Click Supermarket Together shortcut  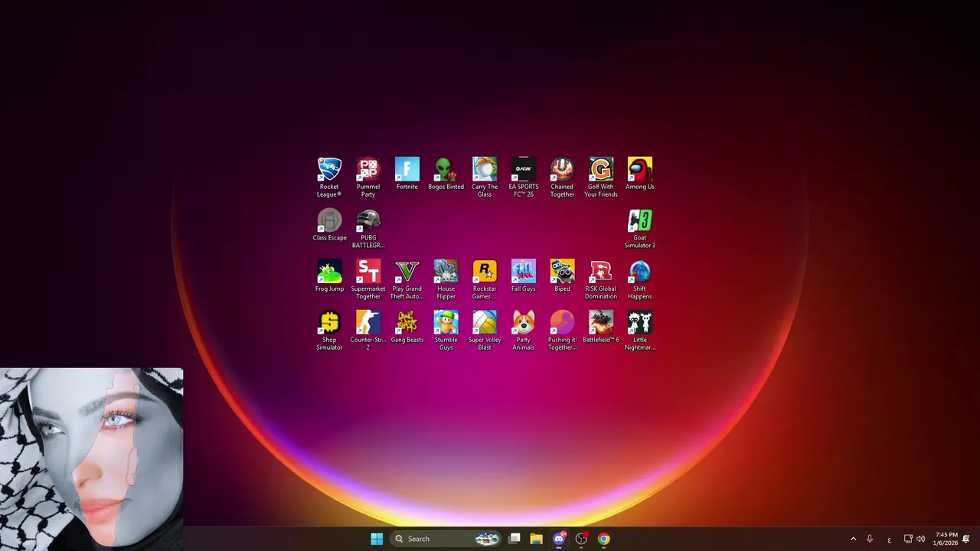pos(368,280)
